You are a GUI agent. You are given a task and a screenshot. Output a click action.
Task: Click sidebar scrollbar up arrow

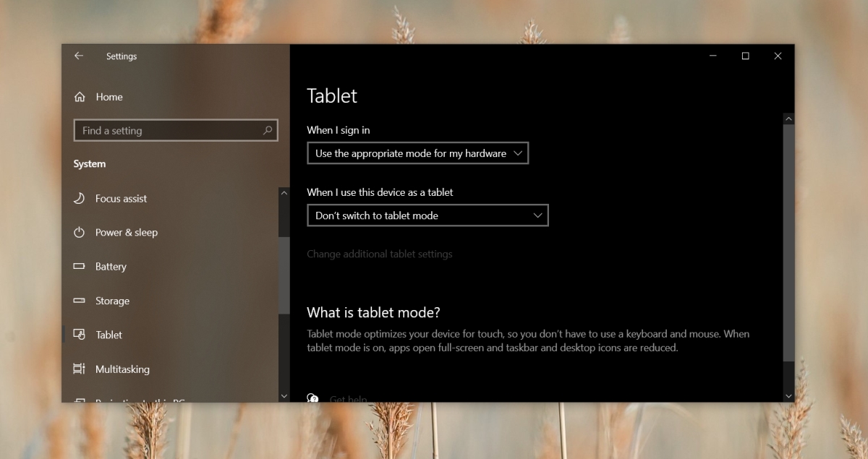(284, 193)
